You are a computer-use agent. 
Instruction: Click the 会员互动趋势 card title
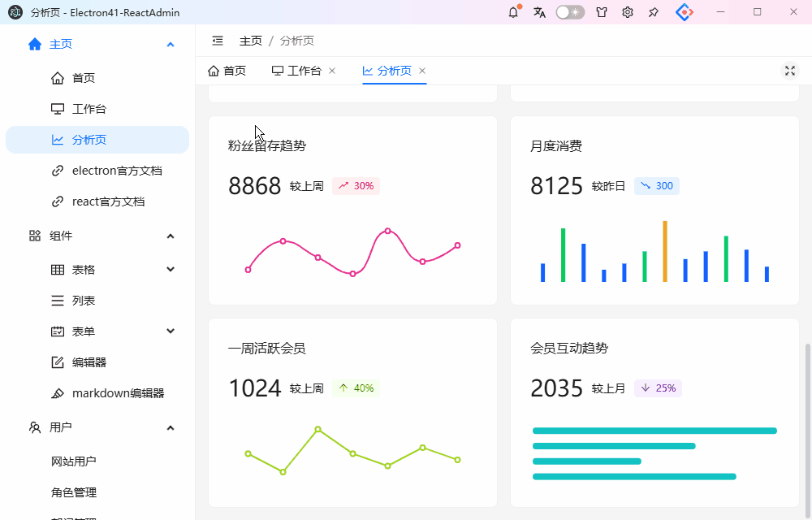tap(569, 348)
